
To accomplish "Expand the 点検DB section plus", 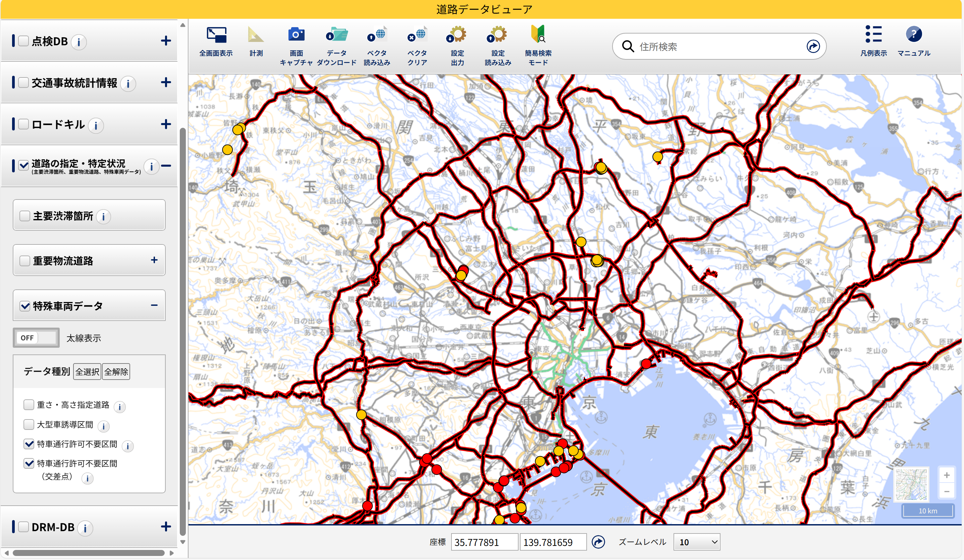I will click(166, 41).
